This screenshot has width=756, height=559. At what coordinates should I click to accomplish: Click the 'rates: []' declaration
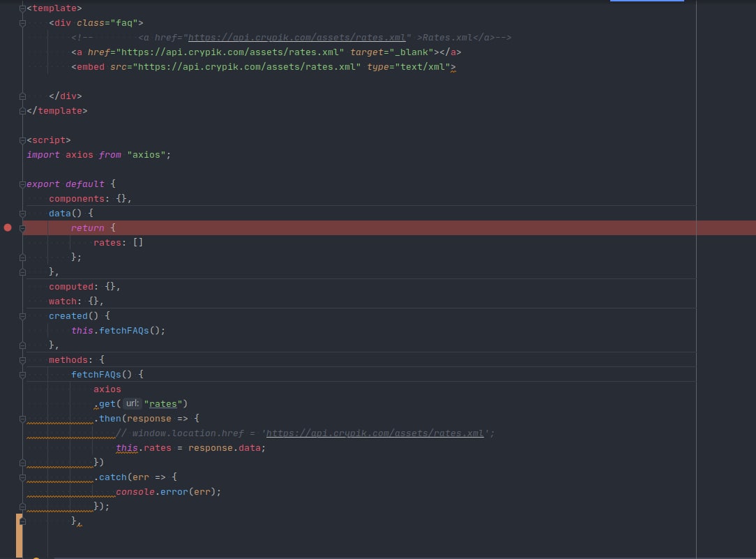(118, 243)
